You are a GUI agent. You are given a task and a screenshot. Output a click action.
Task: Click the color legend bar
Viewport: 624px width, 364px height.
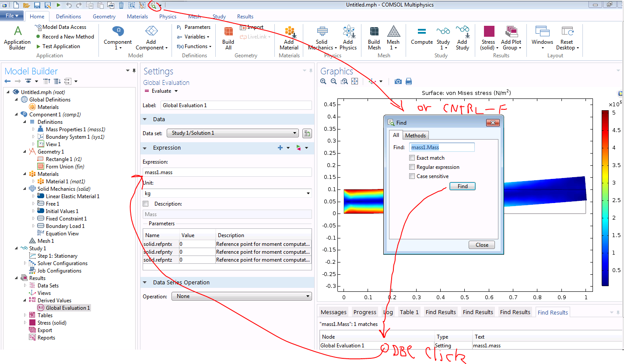point(605,198)
